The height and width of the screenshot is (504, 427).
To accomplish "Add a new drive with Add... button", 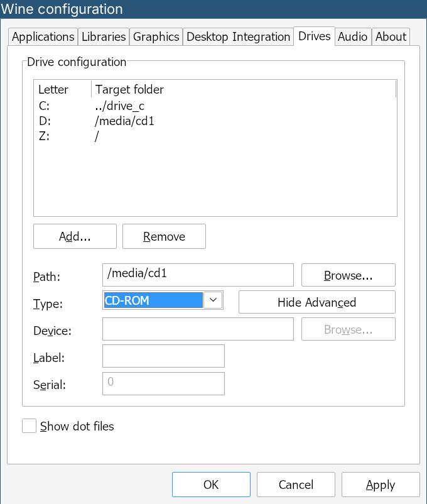I will pyautogui.click(x=75, y=236).
